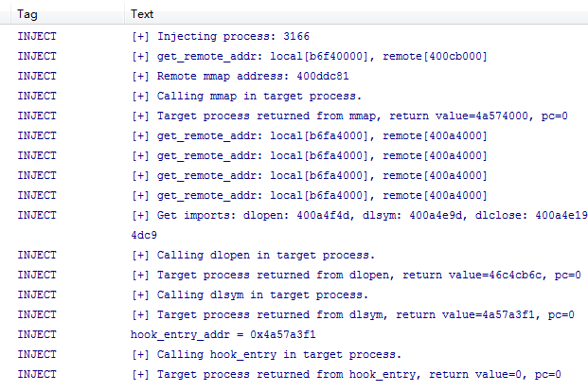Select the "returned from mmap" log message

coord(348,116)
